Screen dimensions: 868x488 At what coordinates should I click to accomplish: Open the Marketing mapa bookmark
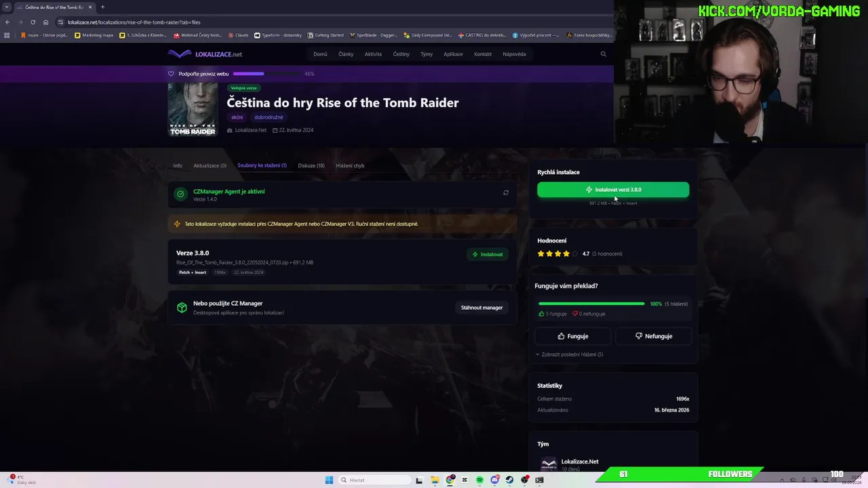94,35
